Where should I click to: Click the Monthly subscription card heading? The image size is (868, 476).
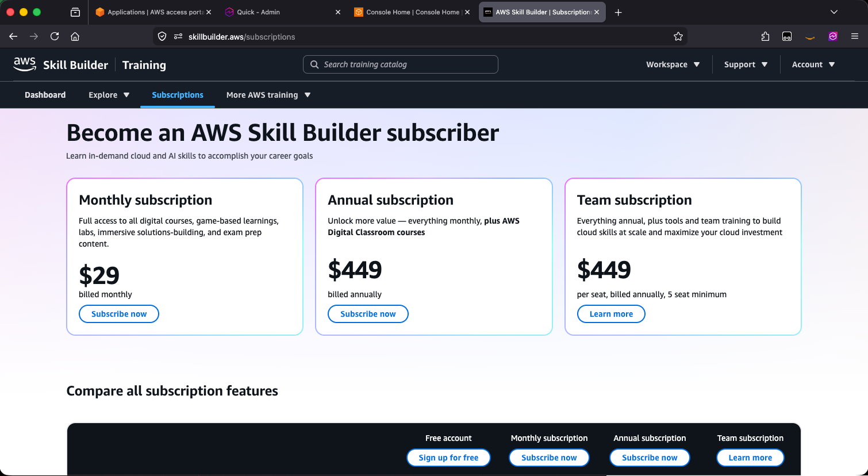[x=145, y=200]
